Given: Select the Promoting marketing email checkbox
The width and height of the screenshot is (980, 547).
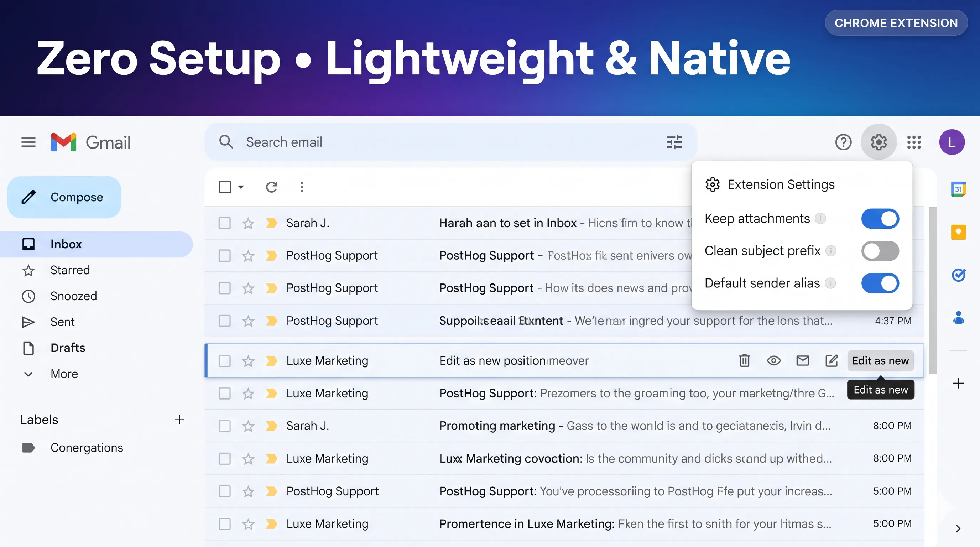Looking at the screenshot, I should click(x=224, y=426).
